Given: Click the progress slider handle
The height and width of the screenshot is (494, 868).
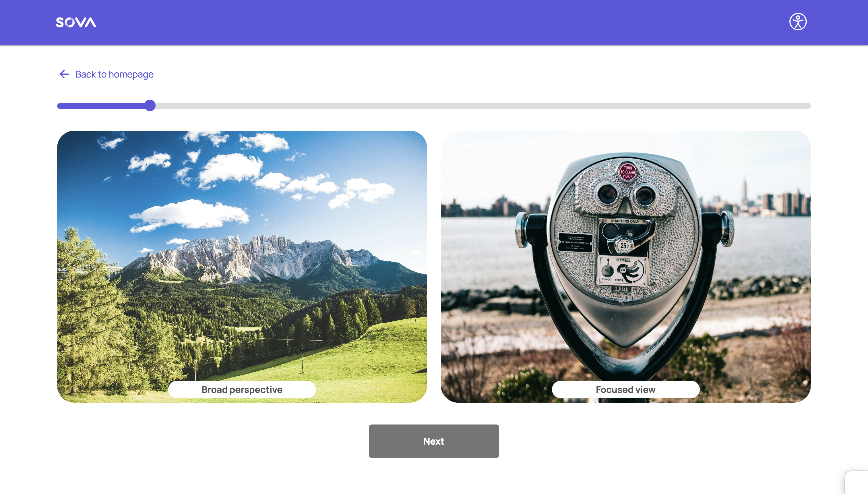Looking at the screenshot, I should tap(150, 105).
